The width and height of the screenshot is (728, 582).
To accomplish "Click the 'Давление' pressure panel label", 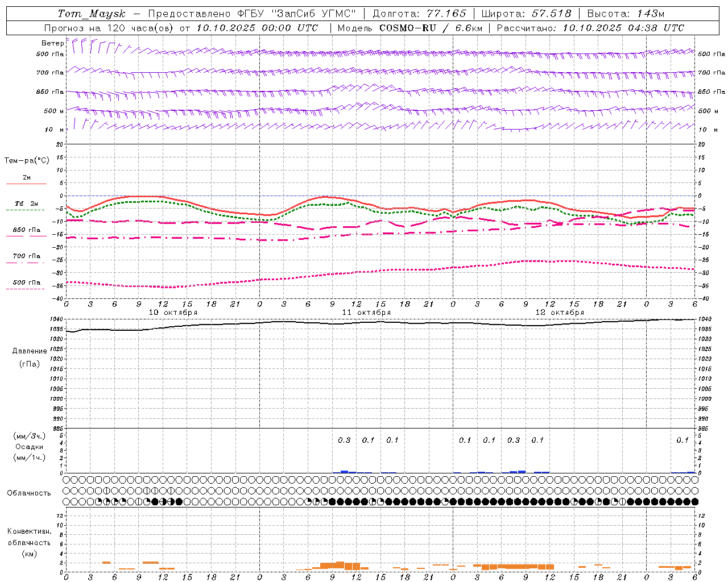I will [x=30, y=351].
